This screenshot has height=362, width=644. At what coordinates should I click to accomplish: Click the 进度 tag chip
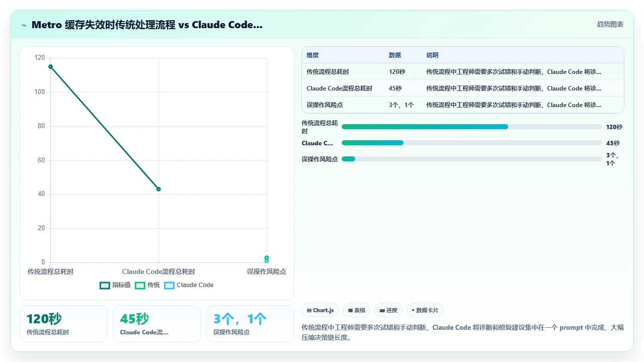point(388,310)
